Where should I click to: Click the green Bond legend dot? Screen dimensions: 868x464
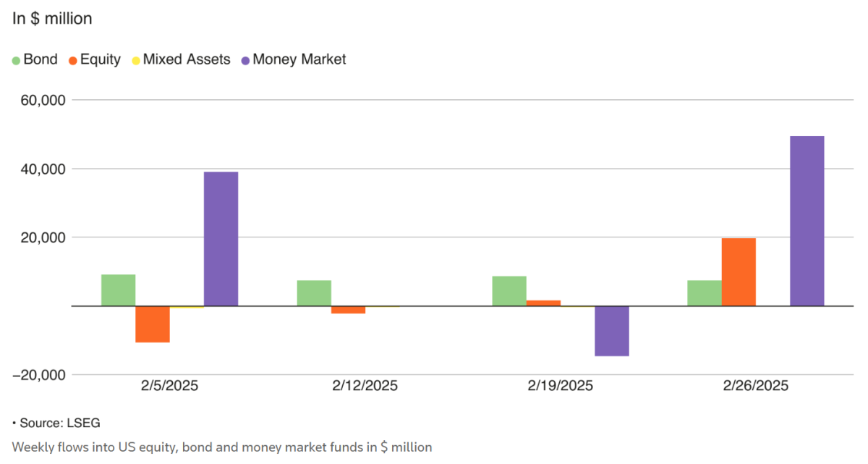16,60
